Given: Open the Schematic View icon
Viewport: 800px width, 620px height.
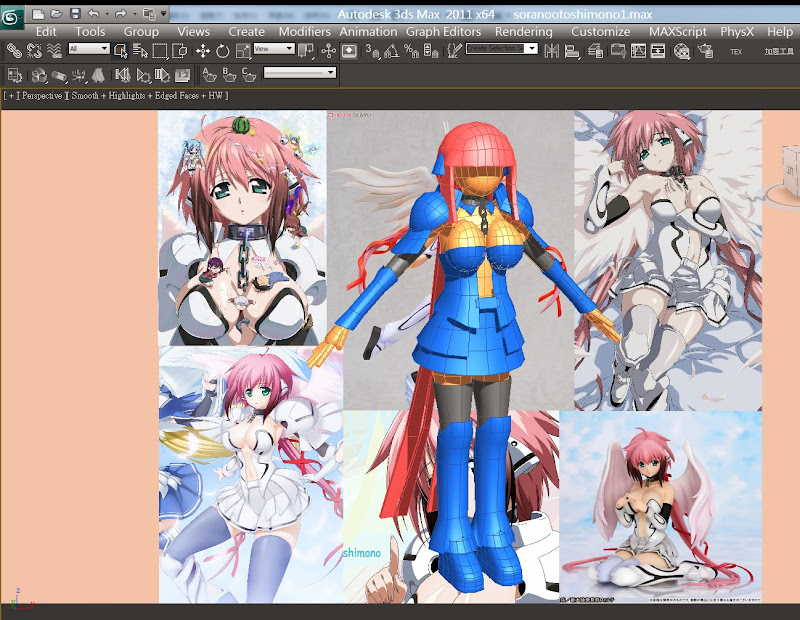Looking at the screenshot, I should [658, 51].
